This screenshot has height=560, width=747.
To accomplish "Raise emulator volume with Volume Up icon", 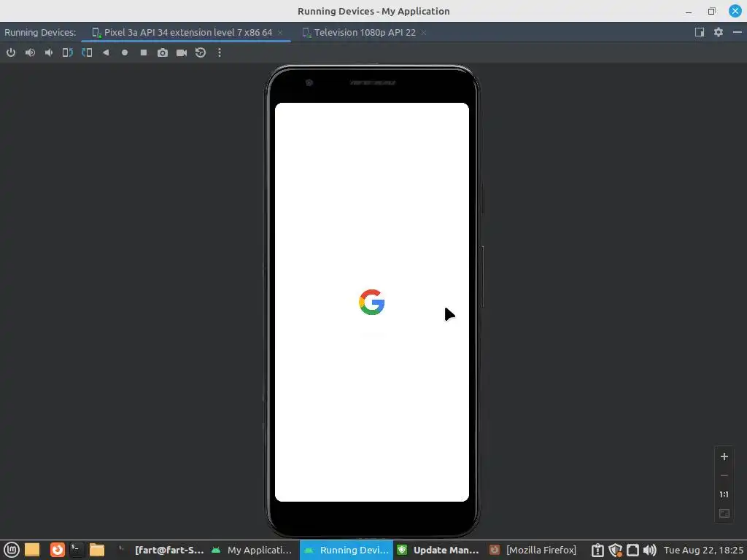I will coord(30,52).
